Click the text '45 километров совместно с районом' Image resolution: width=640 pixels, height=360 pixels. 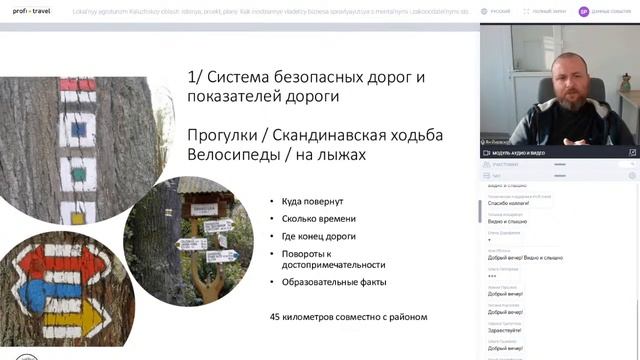click(349, 317)
